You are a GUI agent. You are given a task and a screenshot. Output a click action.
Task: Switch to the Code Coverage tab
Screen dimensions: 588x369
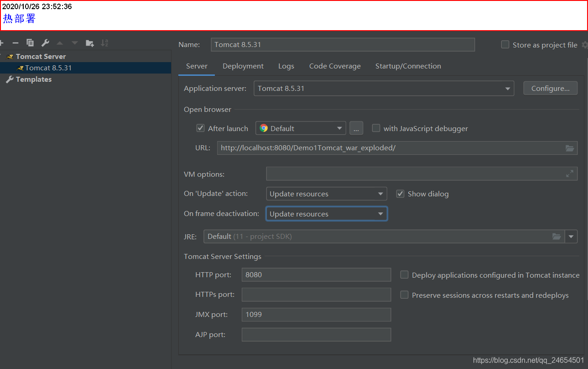(335, 66)
